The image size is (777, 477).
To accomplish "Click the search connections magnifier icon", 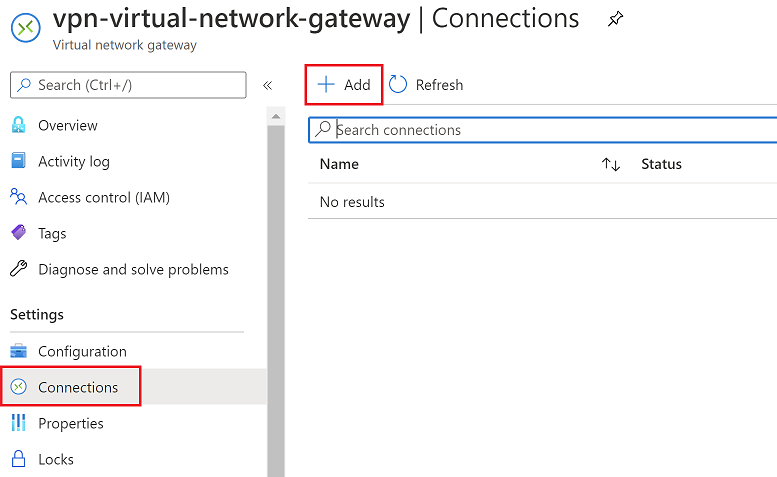I will [323, 129].
